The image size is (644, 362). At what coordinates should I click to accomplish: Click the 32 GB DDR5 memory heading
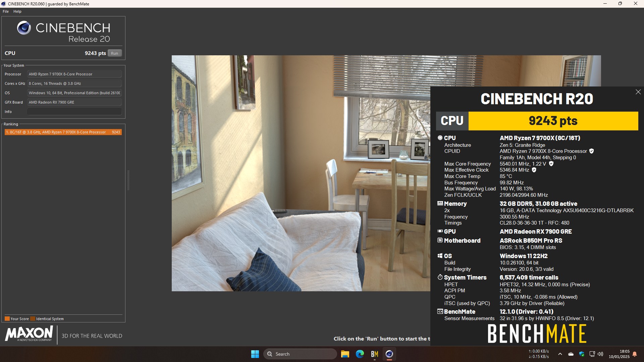pyautogui.click(x=538, y=204)
